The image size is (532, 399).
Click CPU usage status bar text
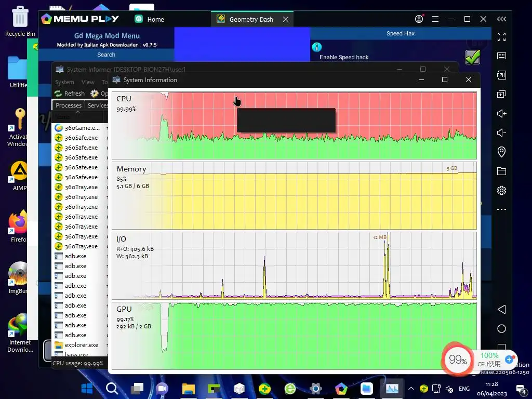coord(78,363)
